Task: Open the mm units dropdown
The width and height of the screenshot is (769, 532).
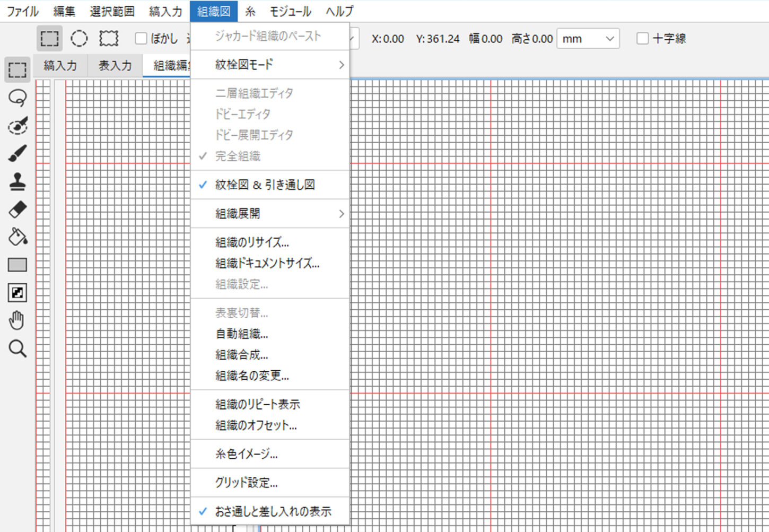Action: (588, 39)
